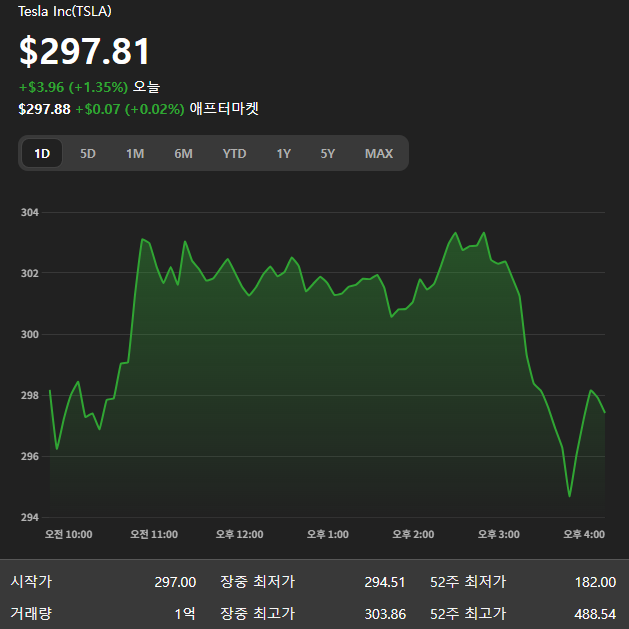Click the 장중 최고가 label
This screenshot has width=629, height=629.
coord(258,613)
